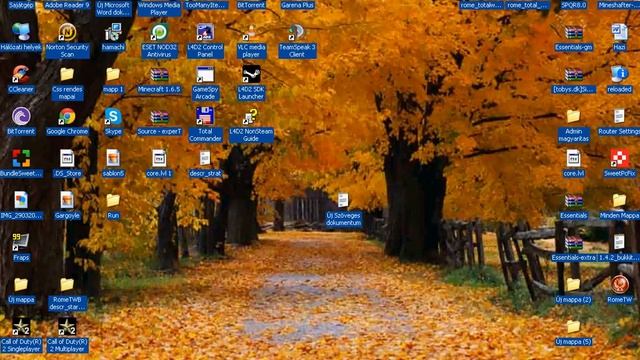Open the Norton Security Scan icon
This screenshot has height=360, width=640.
[67, 33]
